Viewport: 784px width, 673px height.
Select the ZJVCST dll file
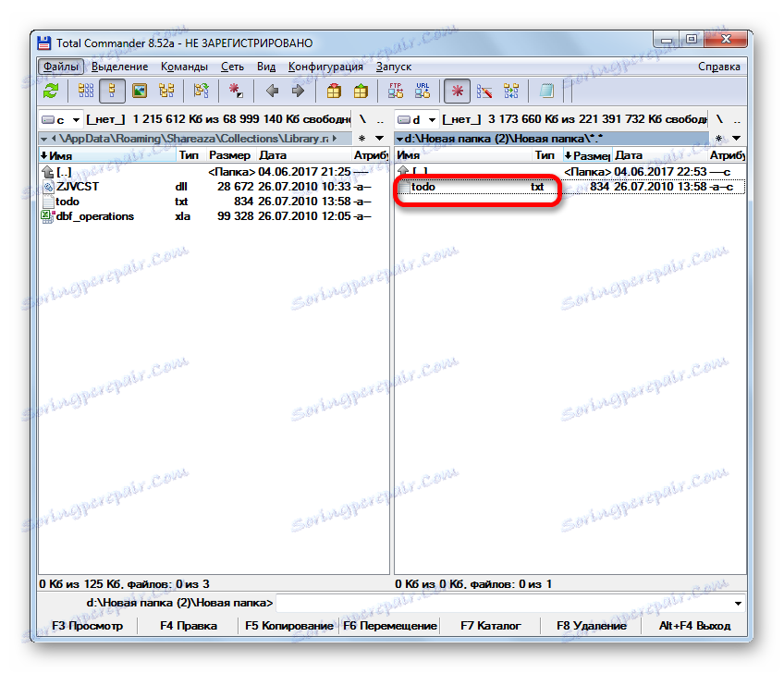214,187
